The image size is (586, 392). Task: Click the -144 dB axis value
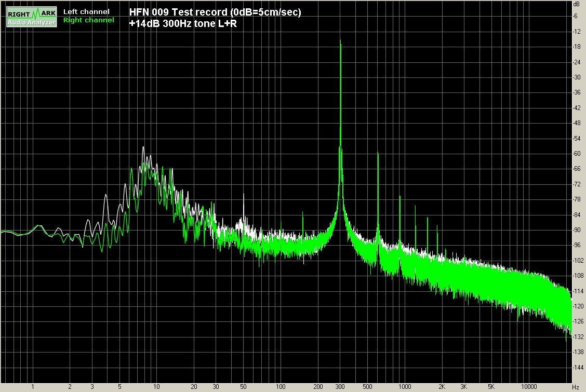(578, 368)
